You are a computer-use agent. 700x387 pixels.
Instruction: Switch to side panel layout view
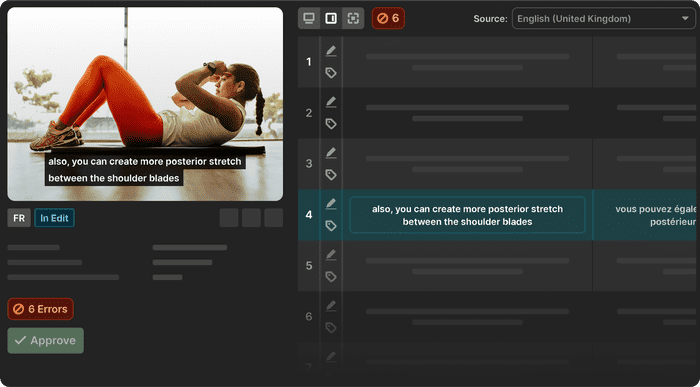pyautogui.click(x=331, y=18)
